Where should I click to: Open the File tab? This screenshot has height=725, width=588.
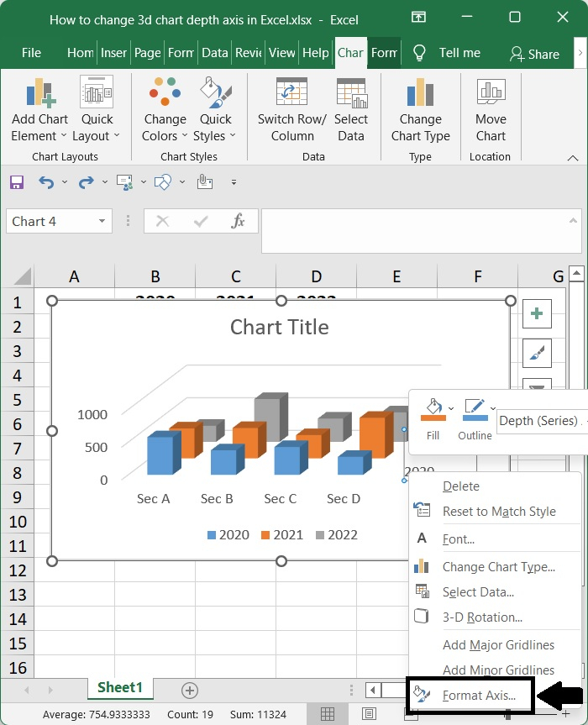coord(31,53)
